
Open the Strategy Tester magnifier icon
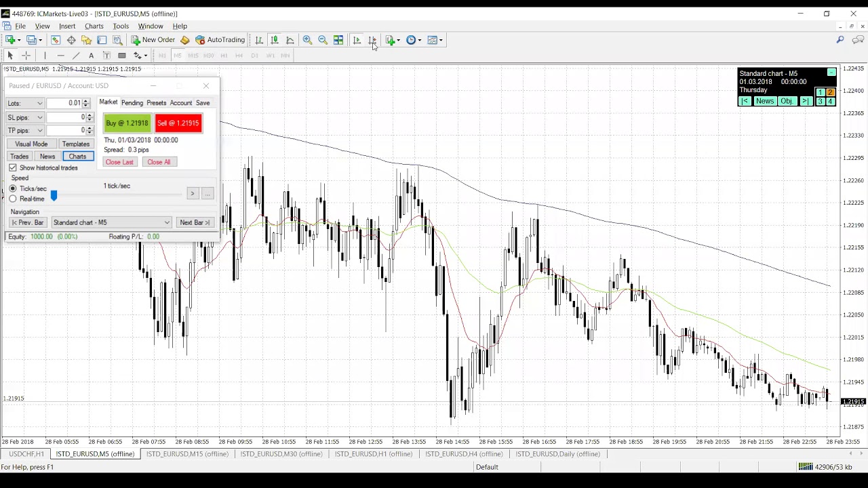(117, 40)
